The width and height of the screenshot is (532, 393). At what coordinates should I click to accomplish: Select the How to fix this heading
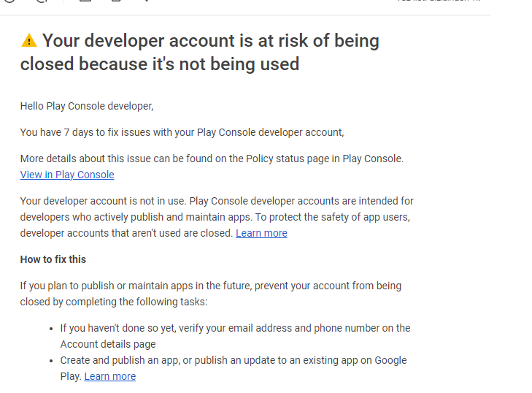pyautogui.click(x=53, y=259)
